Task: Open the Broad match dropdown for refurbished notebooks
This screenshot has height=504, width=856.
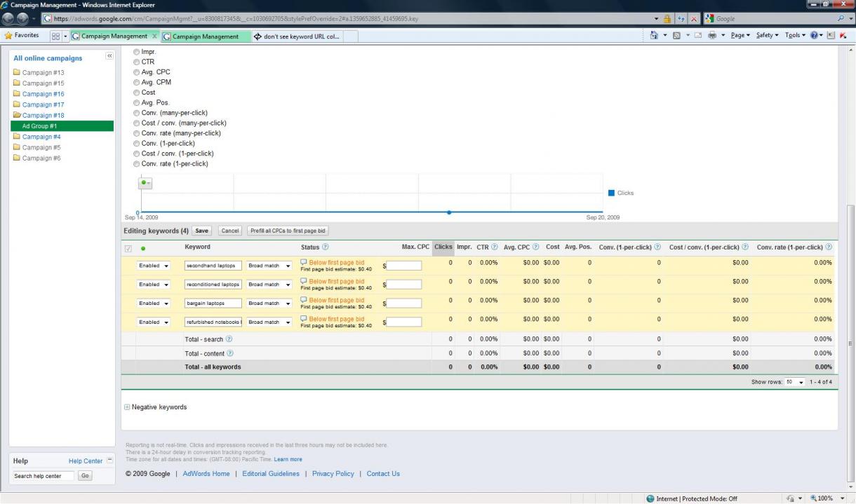Action: (269, 322)
